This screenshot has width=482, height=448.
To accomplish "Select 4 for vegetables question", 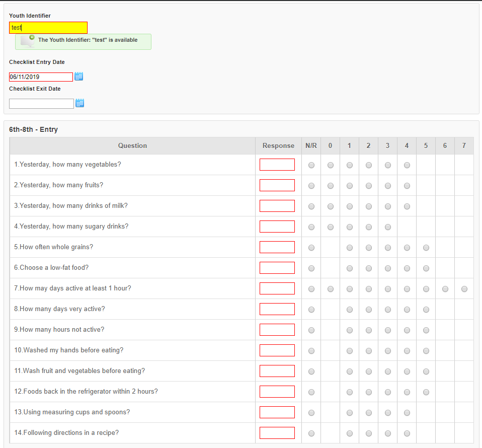I will (x=407, y=165).
